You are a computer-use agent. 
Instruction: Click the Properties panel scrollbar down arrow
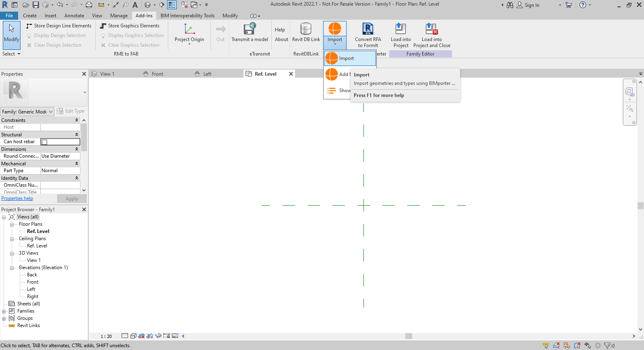click(84, 190)
